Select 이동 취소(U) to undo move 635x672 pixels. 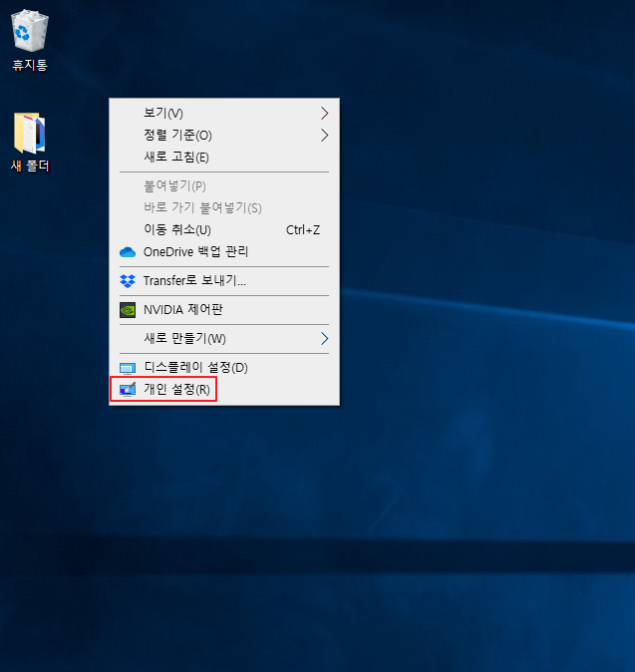click(x=224, y=230)
